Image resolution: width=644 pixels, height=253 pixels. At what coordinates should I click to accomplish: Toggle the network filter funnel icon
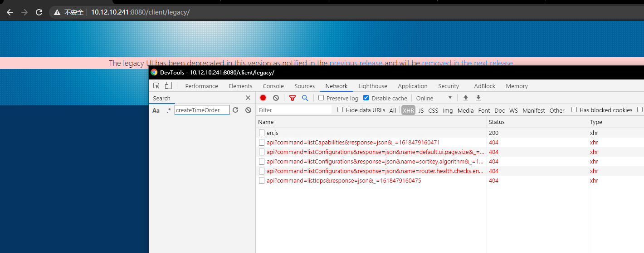coord(293,98)
